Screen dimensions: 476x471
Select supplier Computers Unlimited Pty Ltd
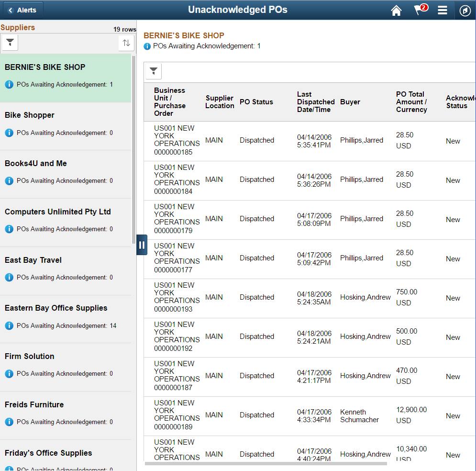click(x=66, y=223)
